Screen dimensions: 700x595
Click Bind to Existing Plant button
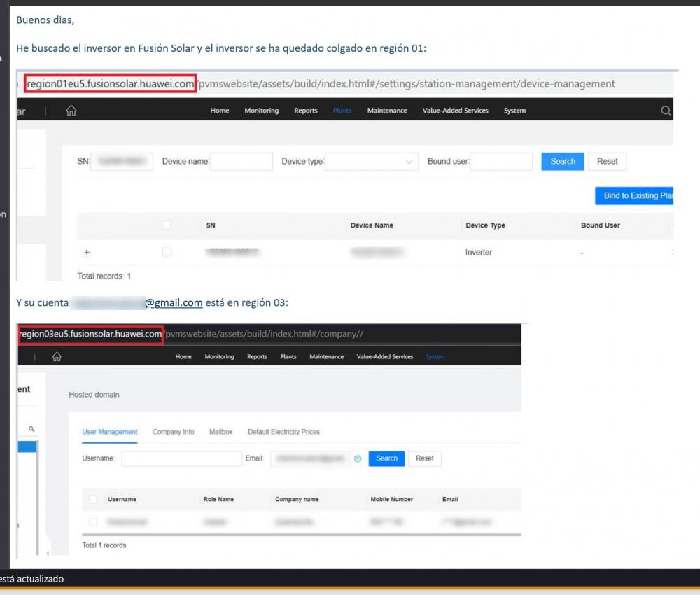click(x=634, y=195)
